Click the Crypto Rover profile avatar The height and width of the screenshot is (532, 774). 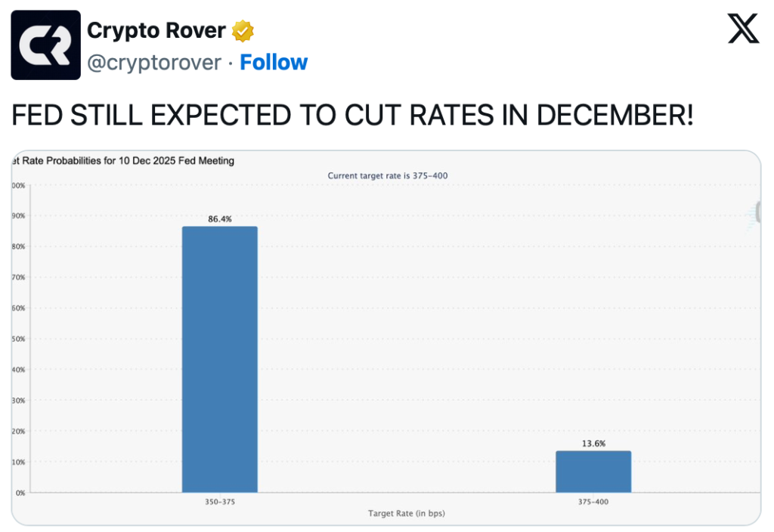(x=45, y=45)
